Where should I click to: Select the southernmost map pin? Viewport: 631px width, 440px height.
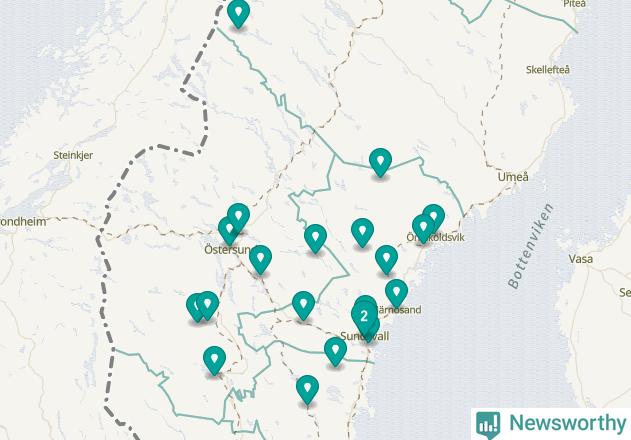tap(307, 389)
